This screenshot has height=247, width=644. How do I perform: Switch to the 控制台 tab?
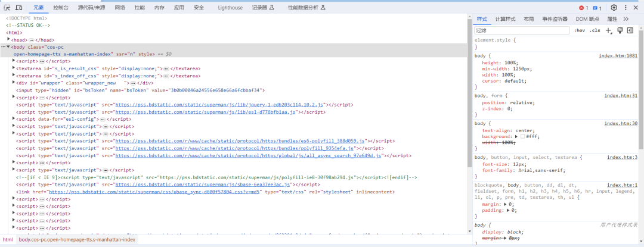pyautogui.click(x=60, y=8)
